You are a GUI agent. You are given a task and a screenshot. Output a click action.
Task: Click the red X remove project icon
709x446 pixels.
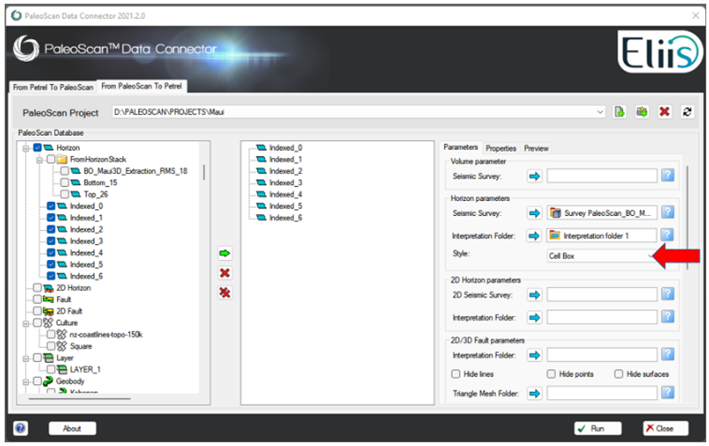664,112
